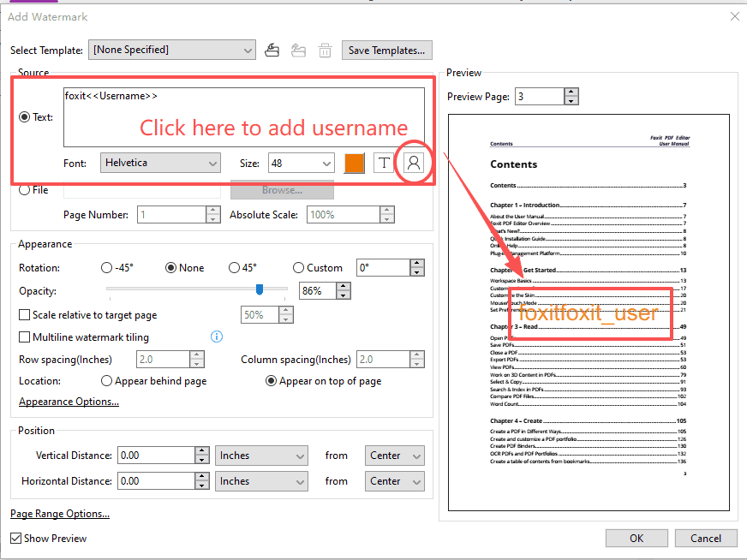Click the document page preview thumbnail
Viewport: 747px width, 560px height.
[x=589, y=313]
